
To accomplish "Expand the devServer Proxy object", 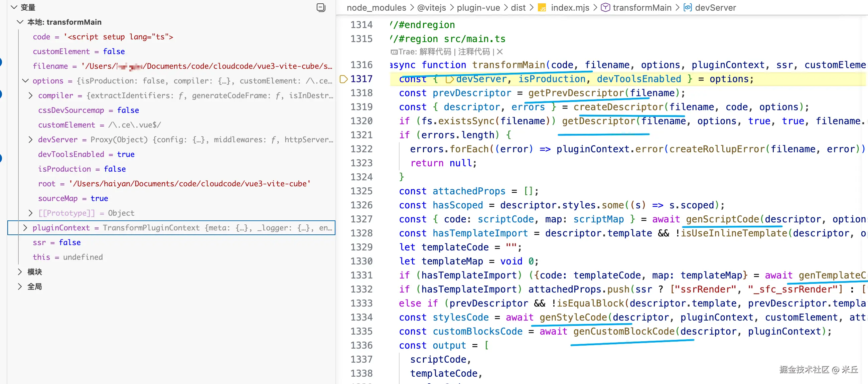I will [31, 140].
